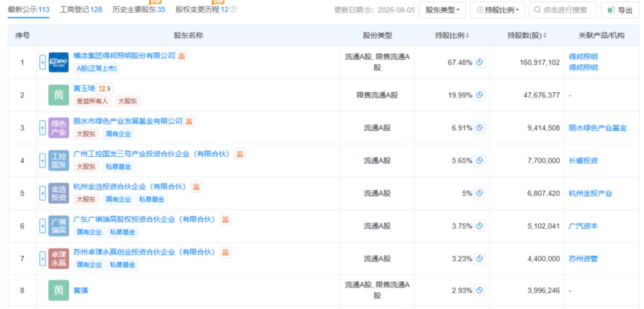Screen dimensions: 644x309
Task: Click share count 47,676,377
Action: (542, 95)
